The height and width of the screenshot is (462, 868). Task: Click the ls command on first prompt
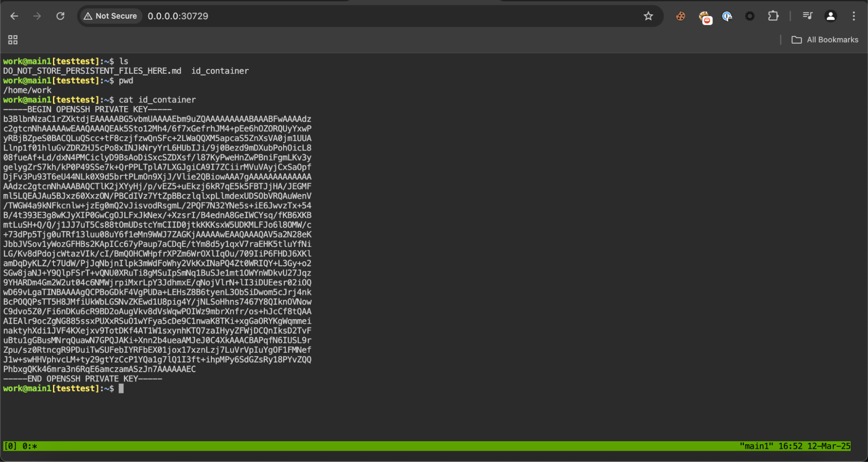[124, 61]
